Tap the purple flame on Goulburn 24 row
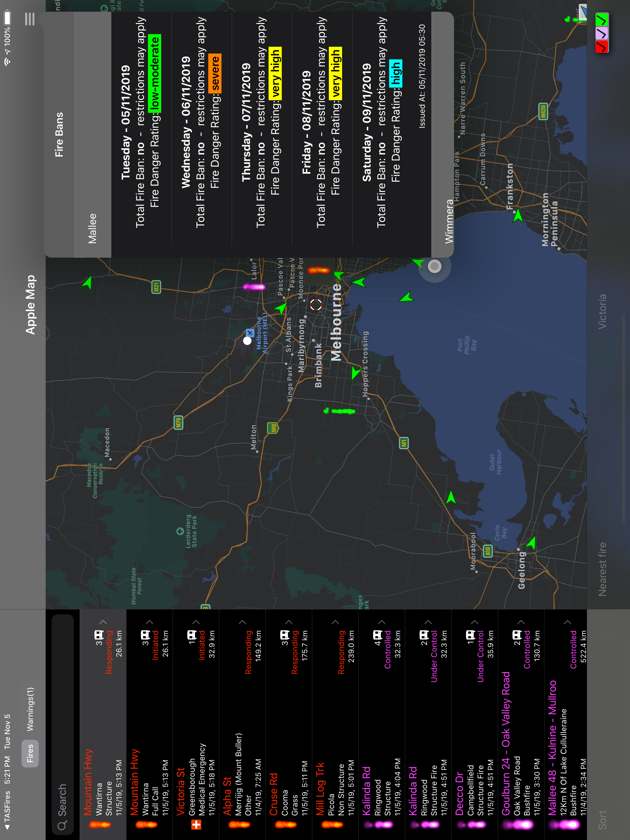The height and width of the screenshot is (840, 630). point(517,824)
